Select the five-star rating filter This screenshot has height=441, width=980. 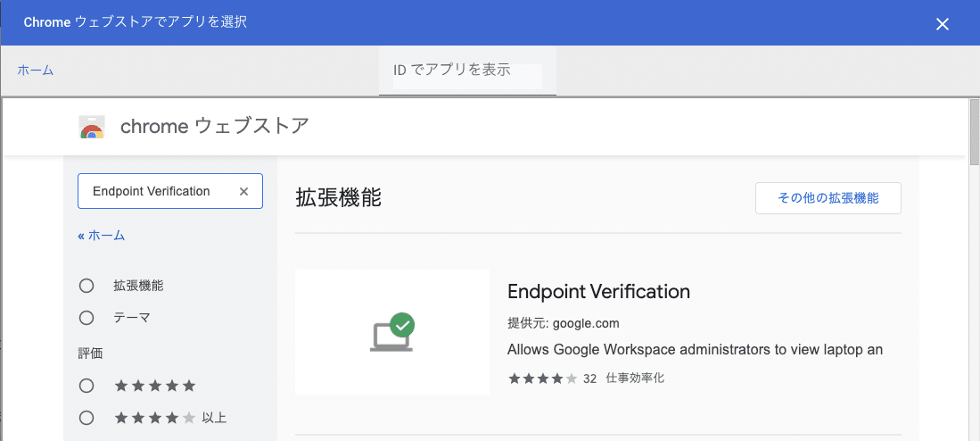click(x=86, y=386)
